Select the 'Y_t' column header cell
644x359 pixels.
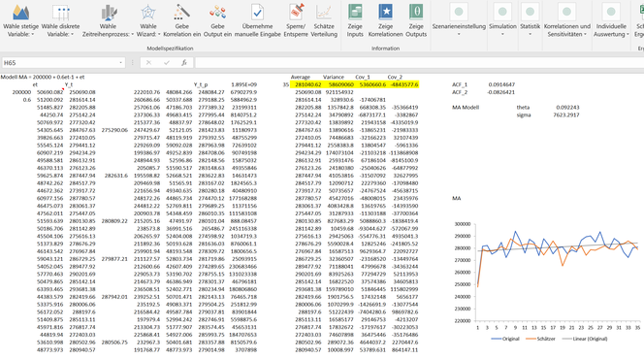(x=69, y=84)
